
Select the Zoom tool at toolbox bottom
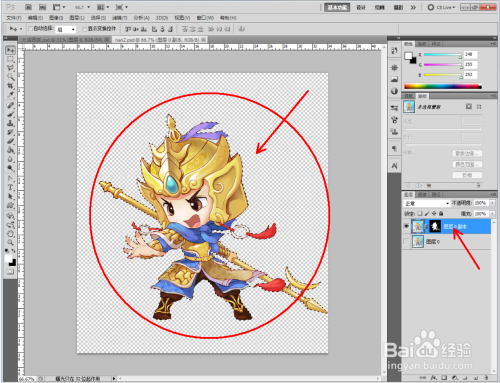[x=11, y=242]
